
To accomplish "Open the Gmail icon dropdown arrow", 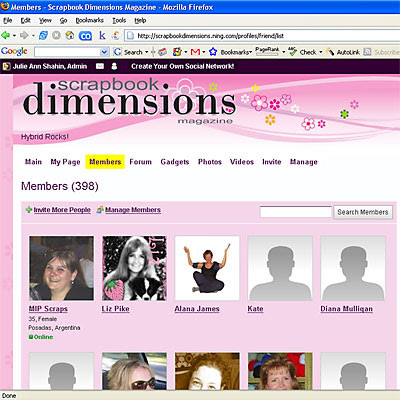I will pos(204,52).
